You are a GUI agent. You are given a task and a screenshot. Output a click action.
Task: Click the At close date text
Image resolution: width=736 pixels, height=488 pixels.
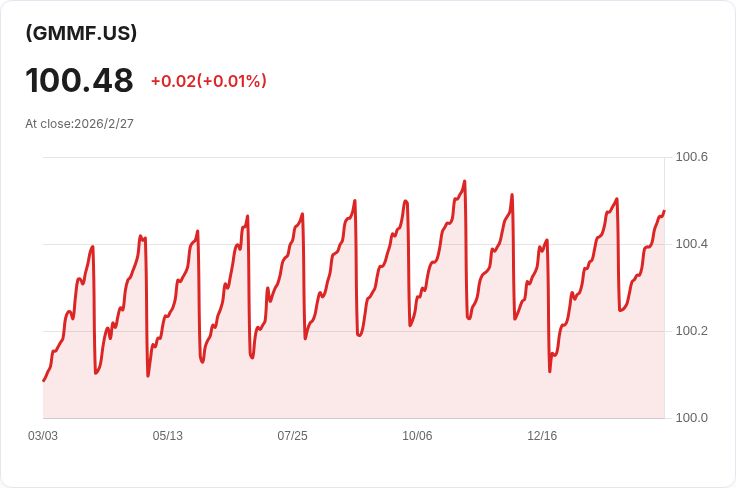(x=79, y=124)
